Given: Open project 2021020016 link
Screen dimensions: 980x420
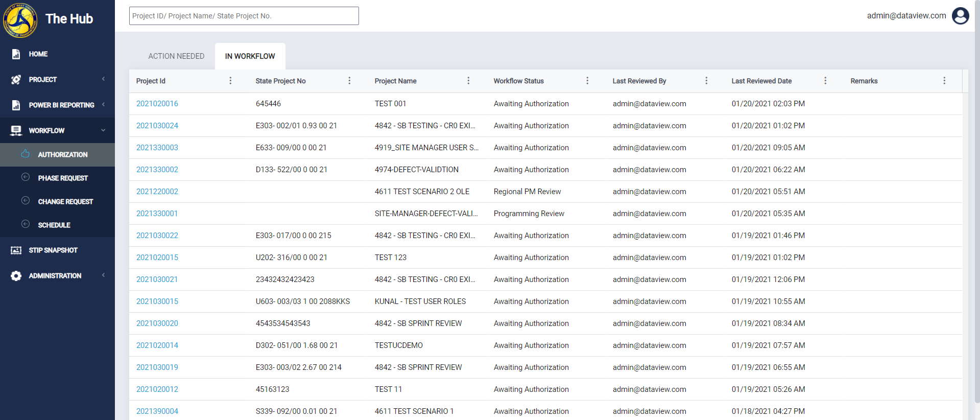Looking at the screenshot, I should point(157,104).
